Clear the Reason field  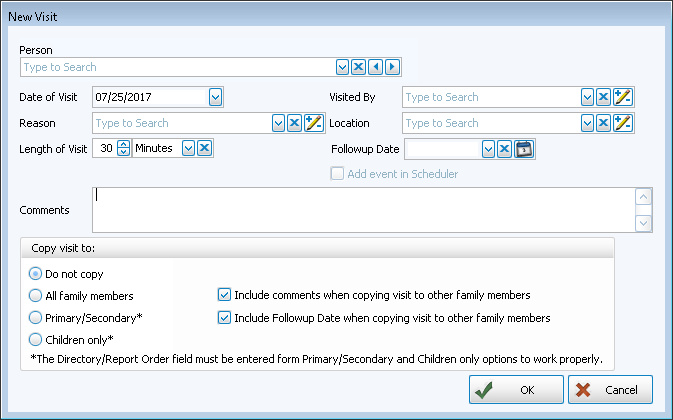[x=294, y=123]
